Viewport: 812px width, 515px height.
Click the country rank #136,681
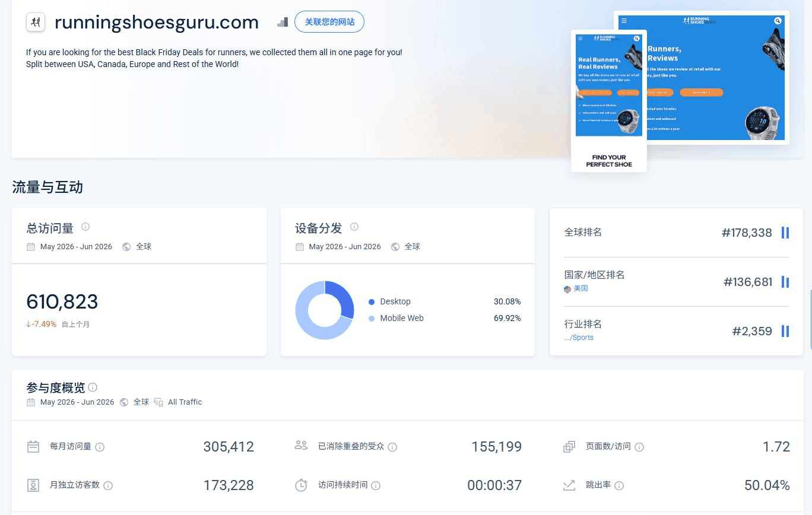tap(748, 282)
